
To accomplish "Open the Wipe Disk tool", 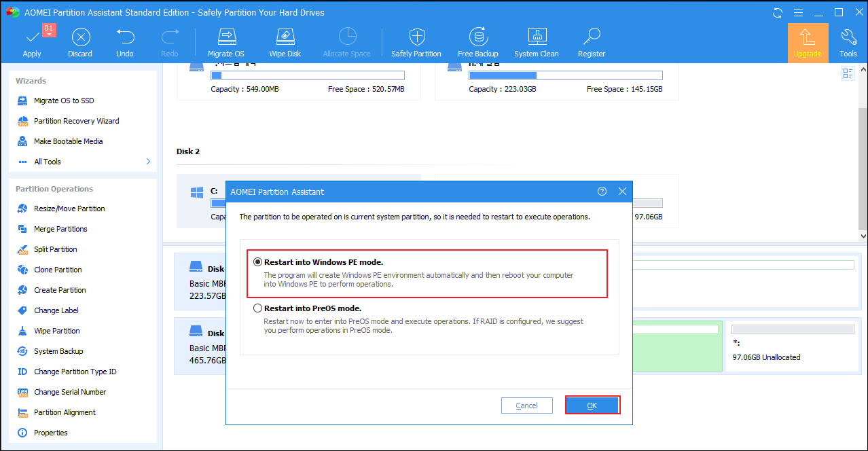I will [x=285, y=42].
